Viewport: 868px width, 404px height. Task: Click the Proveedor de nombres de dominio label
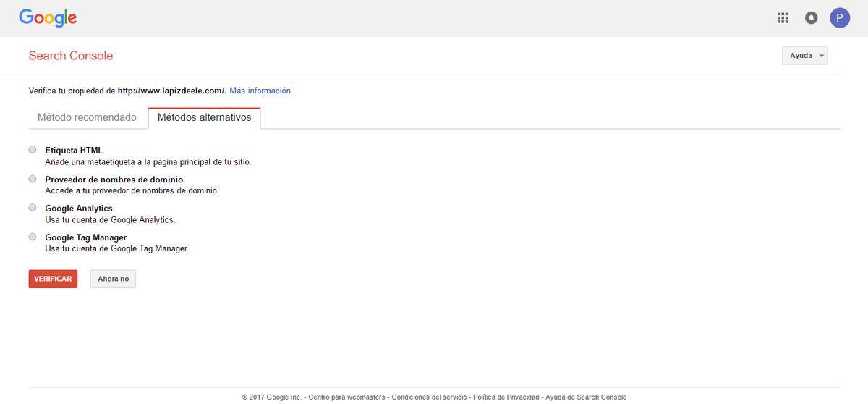pyautogui.click(x=114, y=180)
